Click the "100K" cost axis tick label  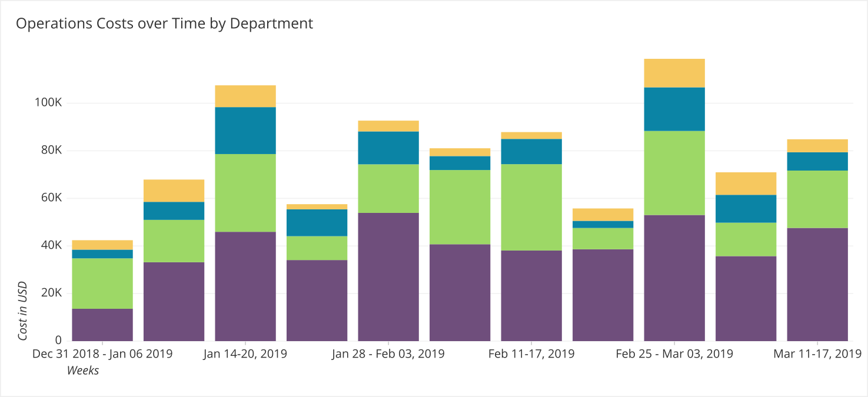point(48,103)
